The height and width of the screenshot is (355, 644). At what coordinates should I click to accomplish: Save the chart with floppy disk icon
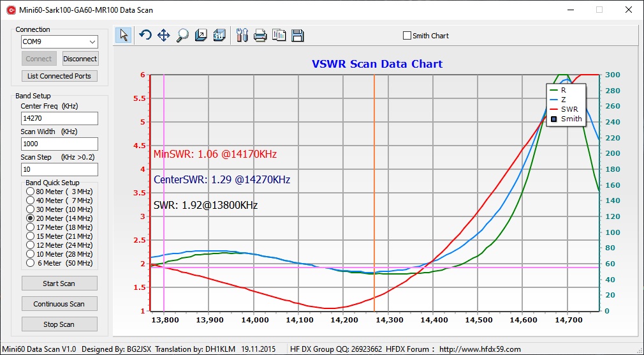tap(297, 35)
